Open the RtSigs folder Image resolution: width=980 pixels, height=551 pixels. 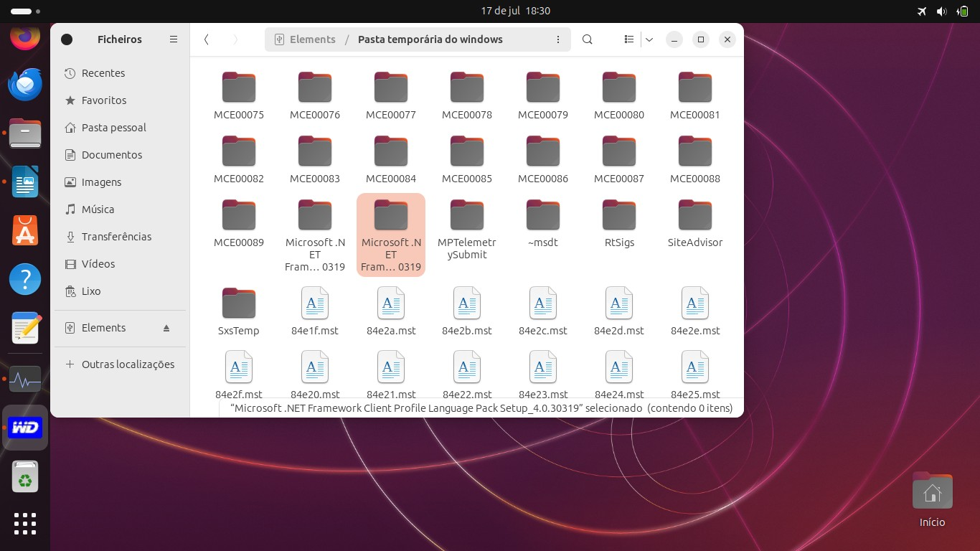tap(618, 215)
